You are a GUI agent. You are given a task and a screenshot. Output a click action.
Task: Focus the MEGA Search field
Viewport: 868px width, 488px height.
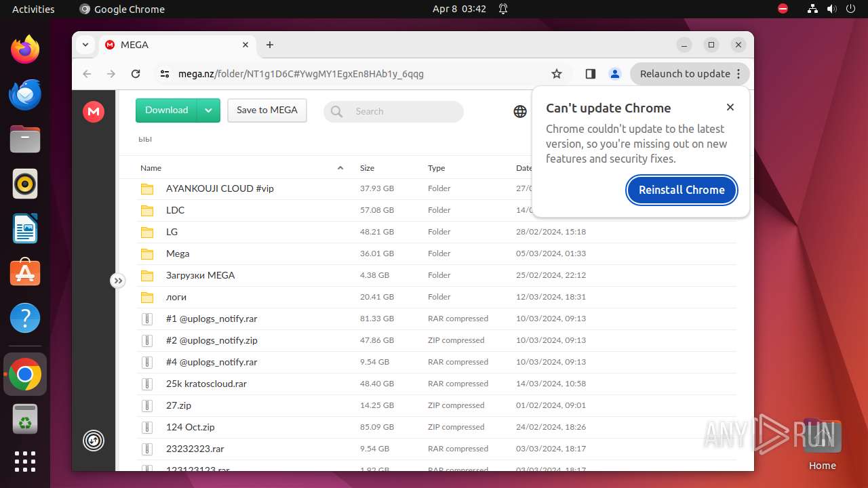[x=393, y=112]
